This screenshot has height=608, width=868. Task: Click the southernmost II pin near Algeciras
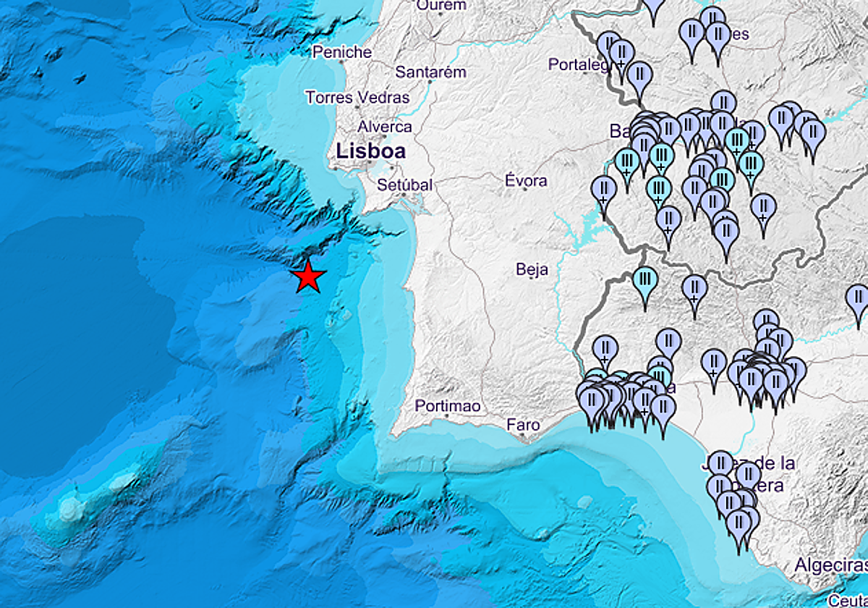pos(739,520)
